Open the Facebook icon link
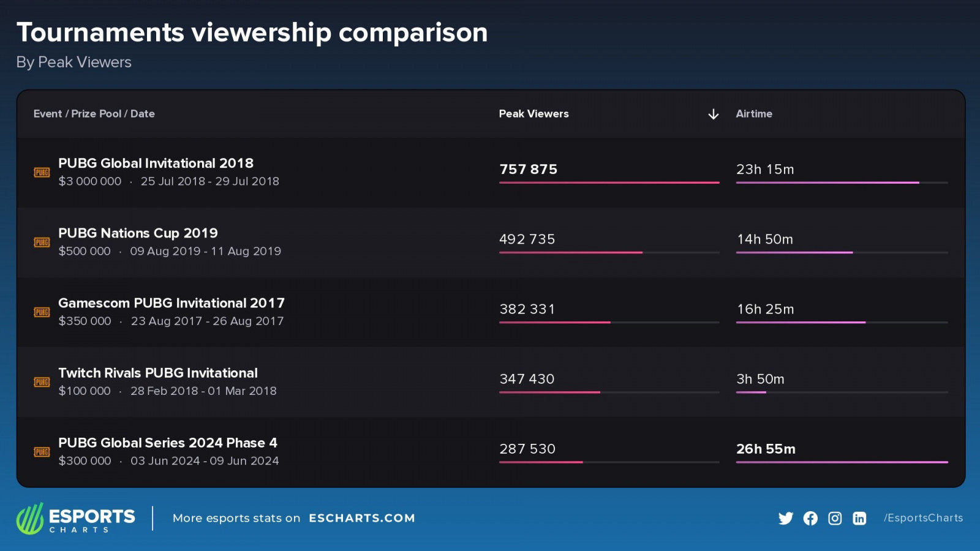The height and width of the screenshot is (551, 980). pos(810,519)
